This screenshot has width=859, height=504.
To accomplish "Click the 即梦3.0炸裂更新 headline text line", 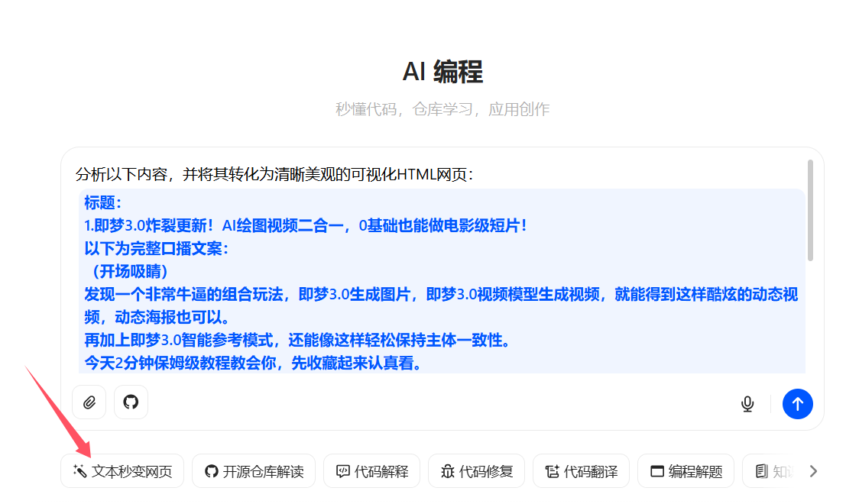I will (x=306, y=225).
